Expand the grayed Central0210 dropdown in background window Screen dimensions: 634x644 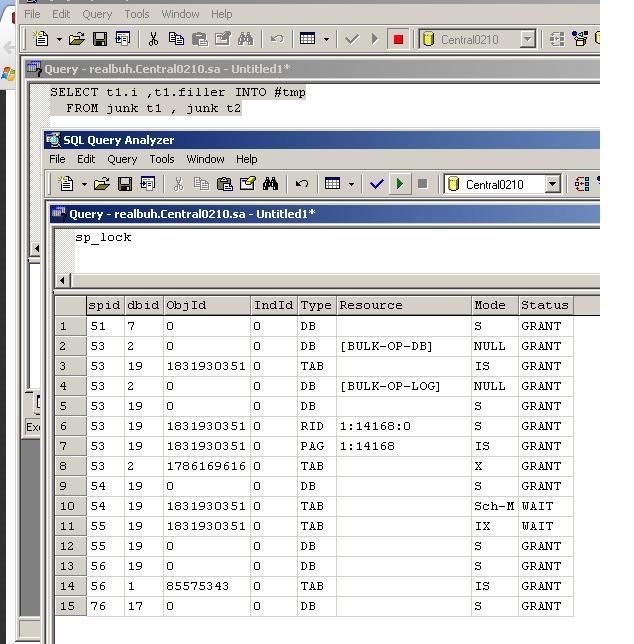point(528,39)
